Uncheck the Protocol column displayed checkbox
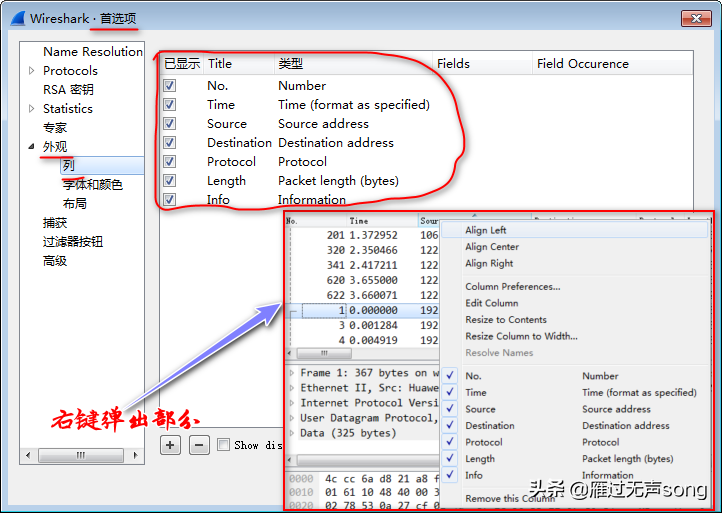This screenshot has height=513, width=722. point(169,162)
